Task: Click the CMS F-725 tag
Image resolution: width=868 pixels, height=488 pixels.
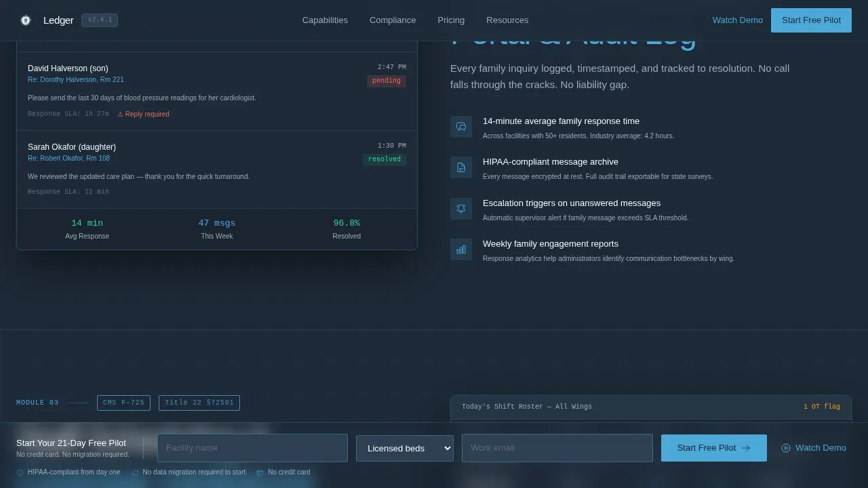Action: [123, 403]
